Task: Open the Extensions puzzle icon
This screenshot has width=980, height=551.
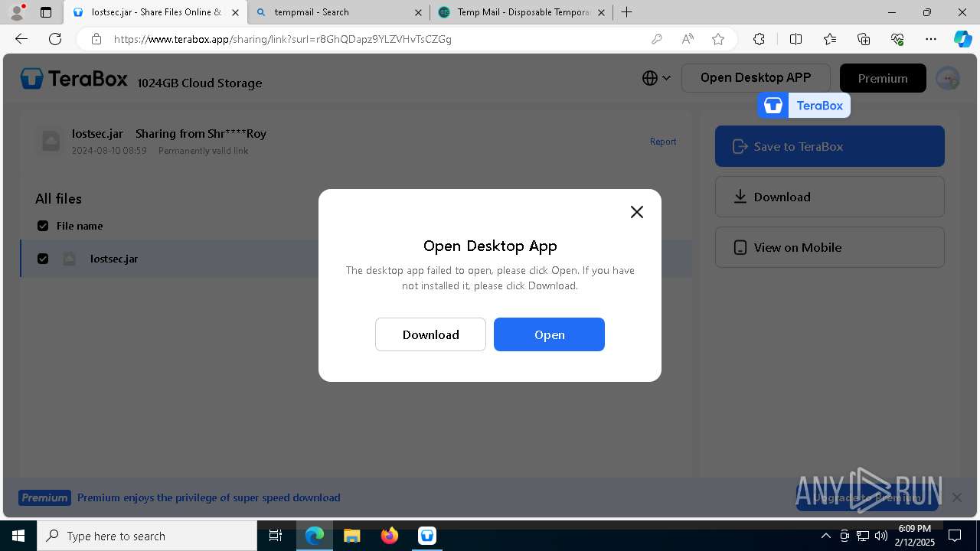Action: tap(759, 39)
